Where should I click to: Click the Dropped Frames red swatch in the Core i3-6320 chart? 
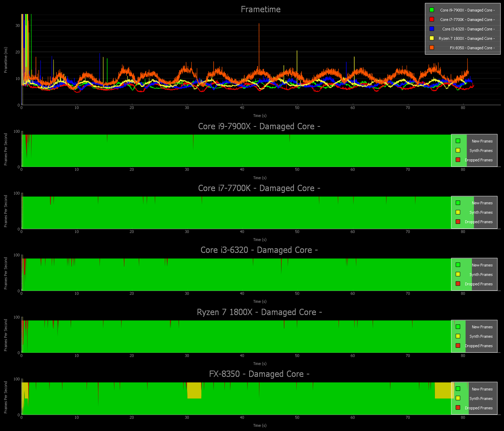pyautogui.click(x=458, y=284)
